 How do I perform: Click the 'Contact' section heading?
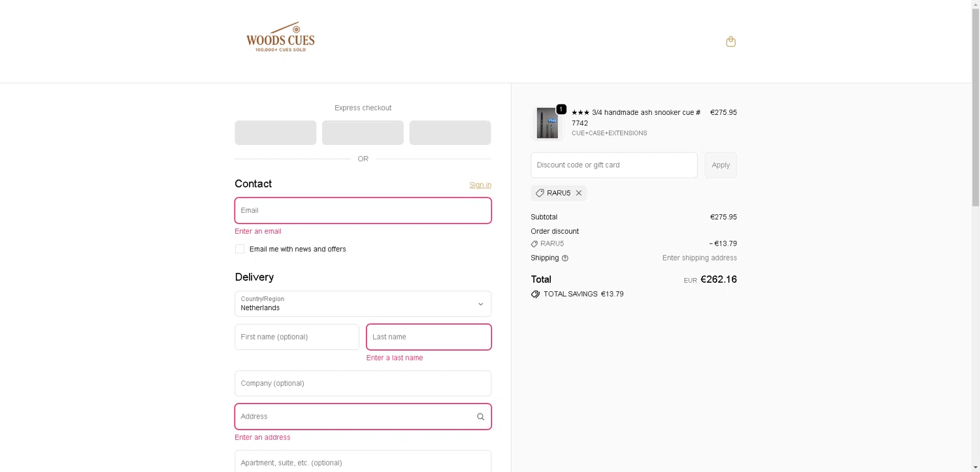coord(253,183)
